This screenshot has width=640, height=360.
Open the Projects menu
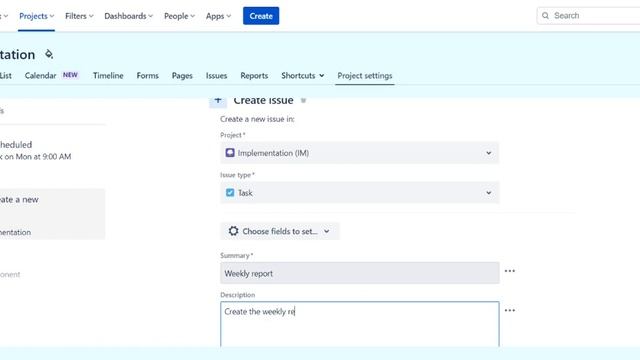(x=36, y=16)
